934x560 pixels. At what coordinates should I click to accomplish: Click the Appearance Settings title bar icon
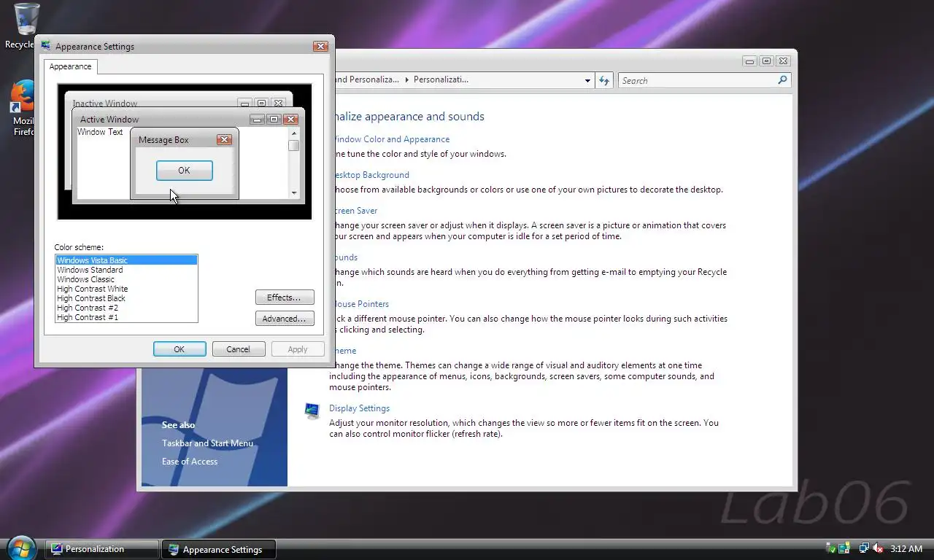46,46
